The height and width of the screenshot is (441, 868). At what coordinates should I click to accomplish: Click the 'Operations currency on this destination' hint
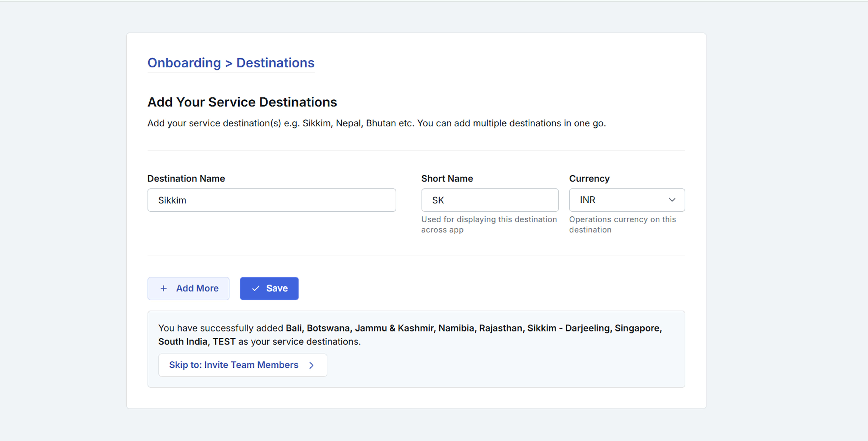click(622, 225)
